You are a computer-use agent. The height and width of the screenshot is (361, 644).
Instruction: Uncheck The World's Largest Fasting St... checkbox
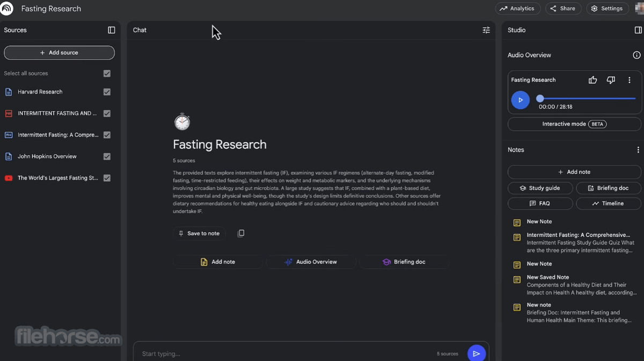(x=107, y=178)
